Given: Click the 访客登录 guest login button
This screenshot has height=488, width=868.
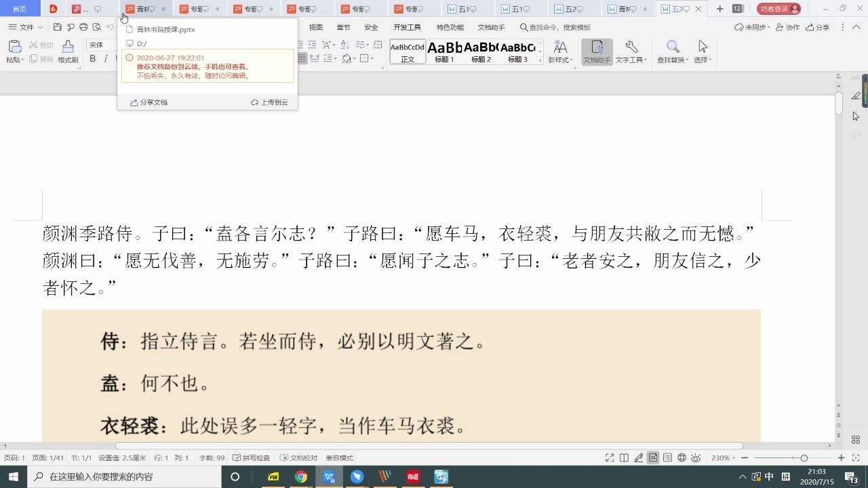Looking at the screenshot, I should (778, 9).
